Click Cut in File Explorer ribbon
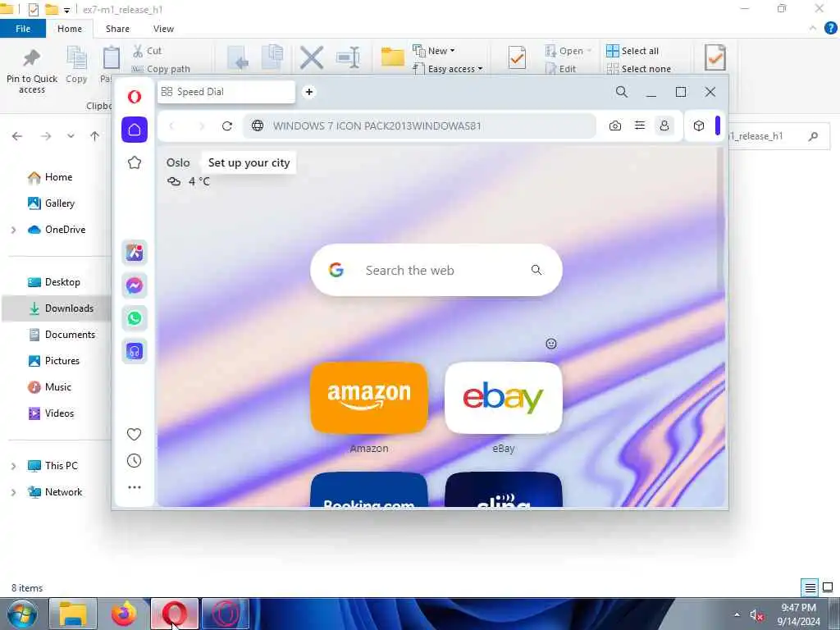Image resolution: width=840 pixels, height=630 pixels. tap(148, 51)
